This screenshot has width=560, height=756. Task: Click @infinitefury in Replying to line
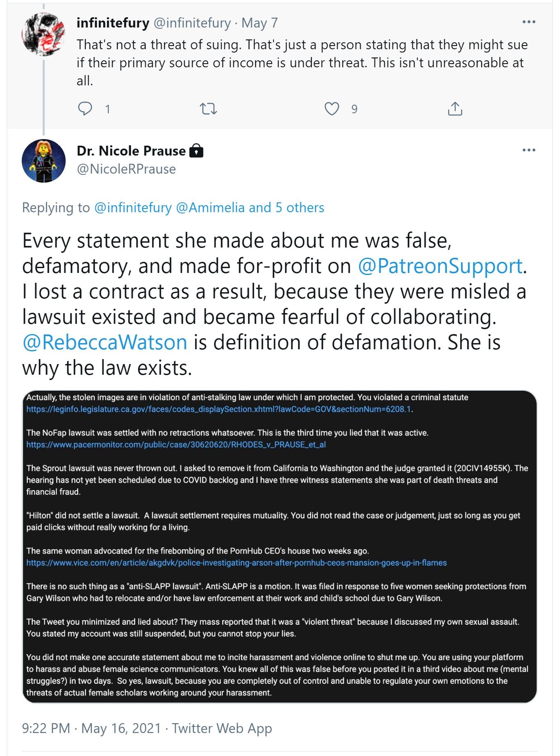tap(133, 208)
